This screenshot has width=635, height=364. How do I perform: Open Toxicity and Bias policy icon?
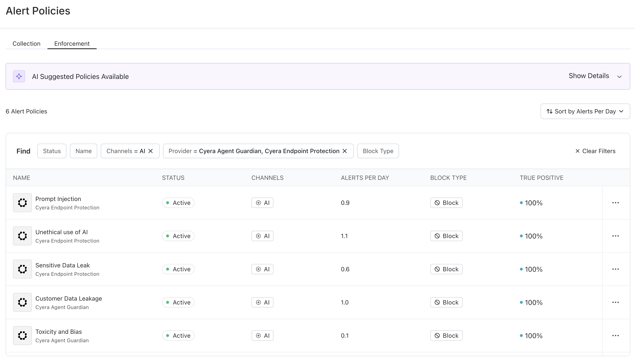coord(22,336)
